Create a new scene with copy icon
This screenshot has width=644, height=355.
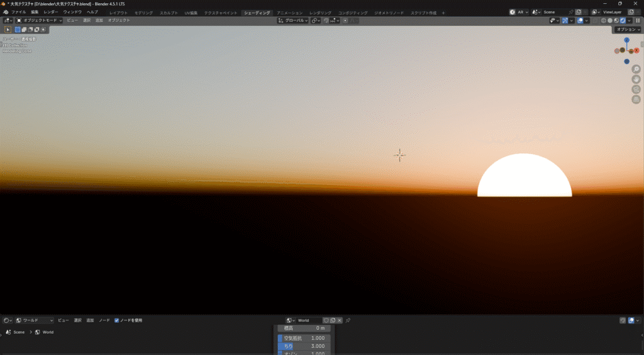point(579,13)
